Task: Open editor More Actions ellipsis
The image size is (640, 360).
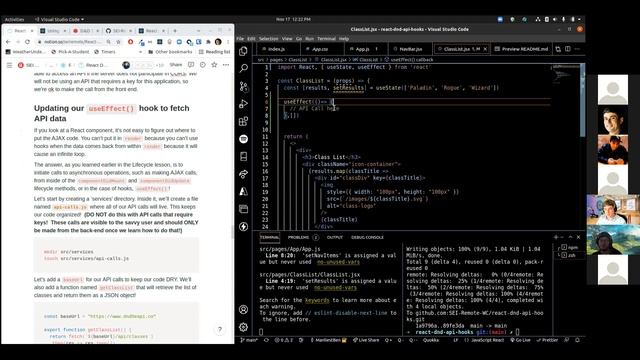Action: [x=577, y=49]
